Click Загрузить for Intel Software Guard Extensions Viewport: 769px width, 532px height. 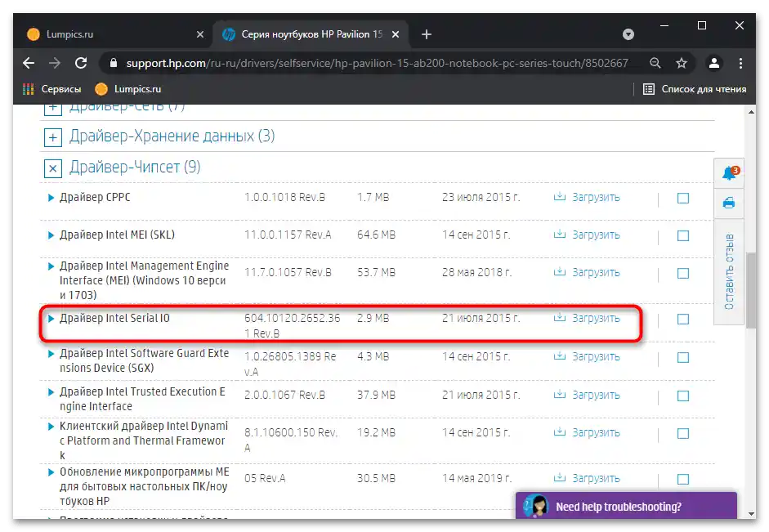pos(596,356)
